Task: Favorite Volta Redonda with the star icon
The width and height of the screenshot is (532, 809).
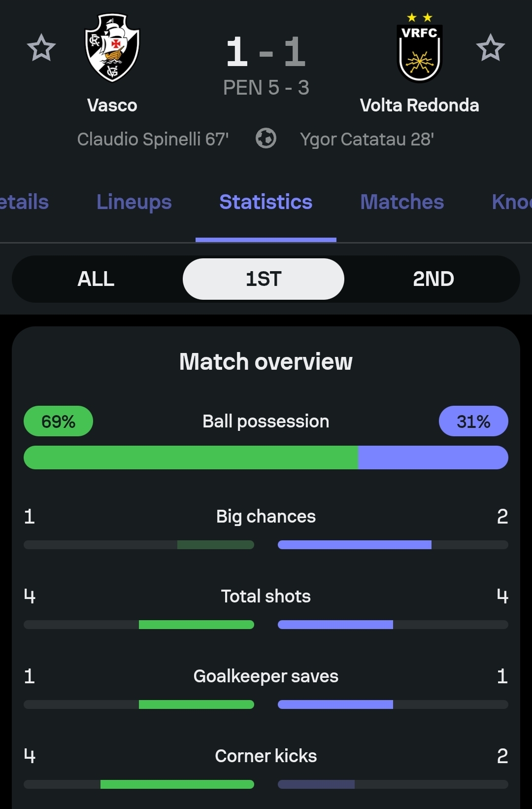Action: pyautogui.click(x=490, y=48)
